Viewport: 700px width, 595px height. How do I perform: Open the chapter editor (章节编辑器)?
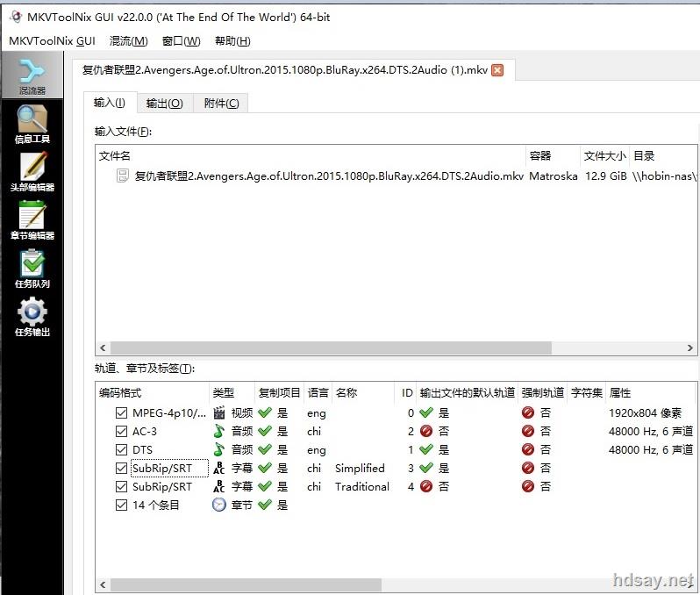[32, 220]
